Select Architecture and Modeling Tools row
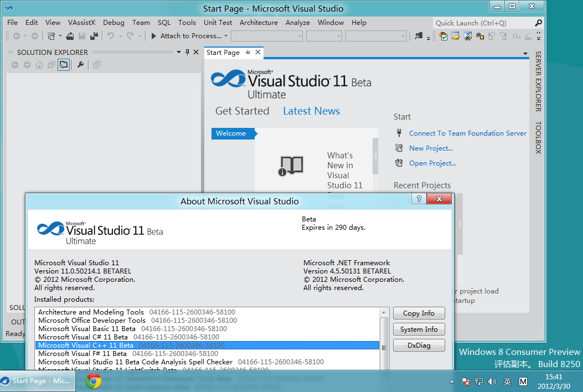The image size is (583, 392). coord(208,312)
